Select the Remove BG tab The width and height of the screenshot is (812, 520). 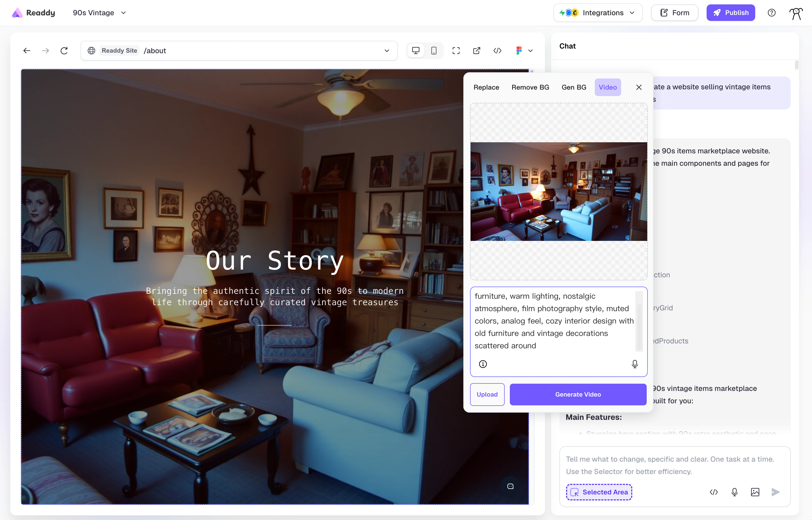click(530, 87)
